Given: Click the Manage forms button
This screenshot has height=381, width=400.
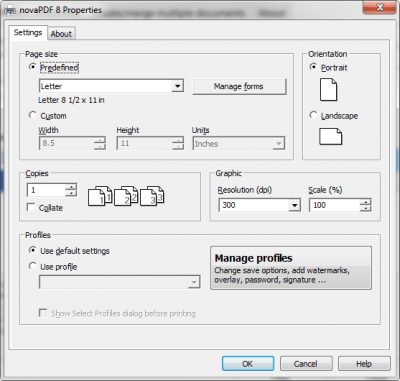Looking at the screenshot, I should pos(239,87).
